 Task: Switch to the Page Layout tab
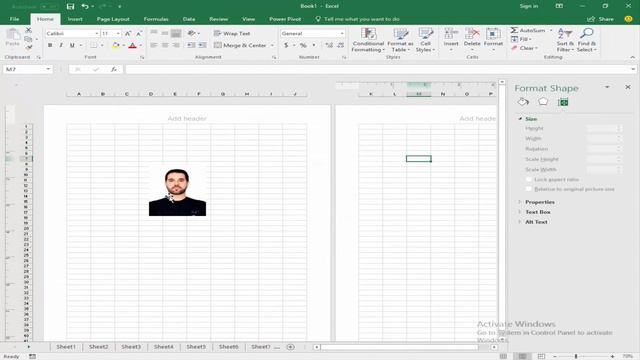(113, 19)
